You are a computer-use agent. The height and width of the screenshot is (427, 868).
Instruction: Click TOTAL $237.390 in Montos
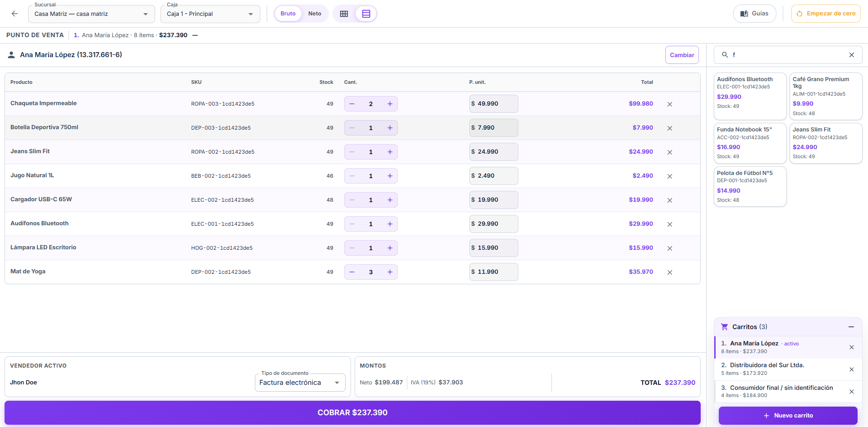pyautogui.click(x=668, y=383)
